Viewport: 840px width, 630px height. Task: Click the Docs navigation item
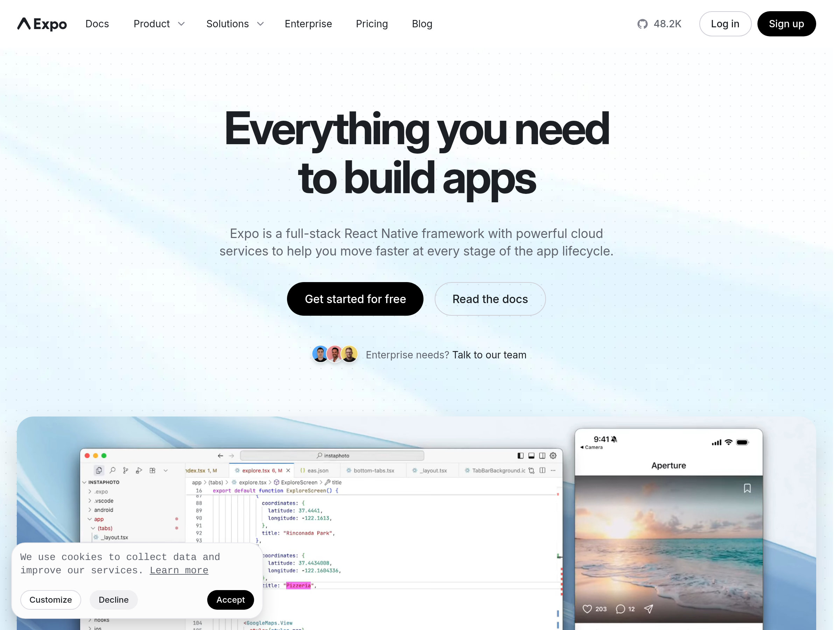(97, 24)
